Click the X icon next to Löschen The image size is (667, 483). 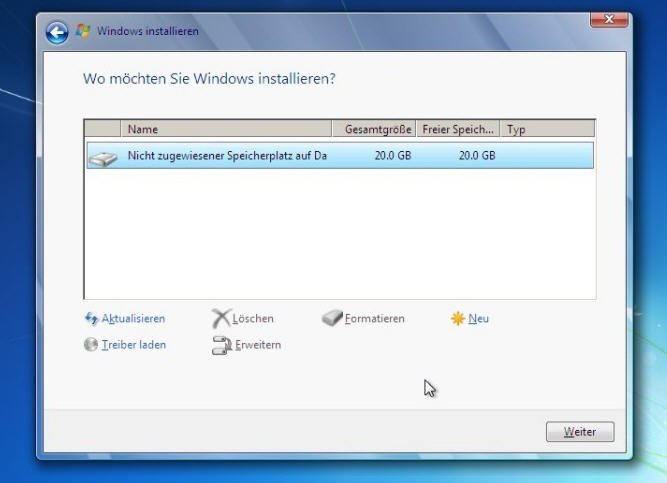pyautogui.click(x=221, y=318)
